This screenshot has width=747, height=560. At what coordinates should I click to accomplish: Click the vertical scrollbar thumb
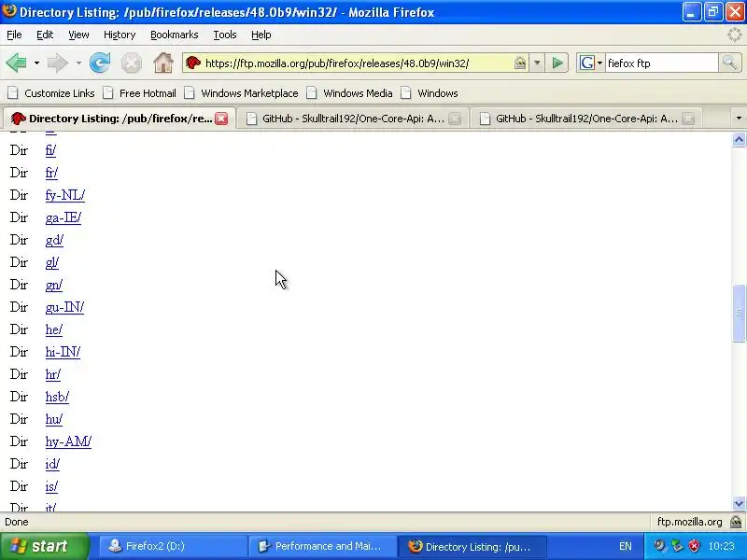[739, 313]
